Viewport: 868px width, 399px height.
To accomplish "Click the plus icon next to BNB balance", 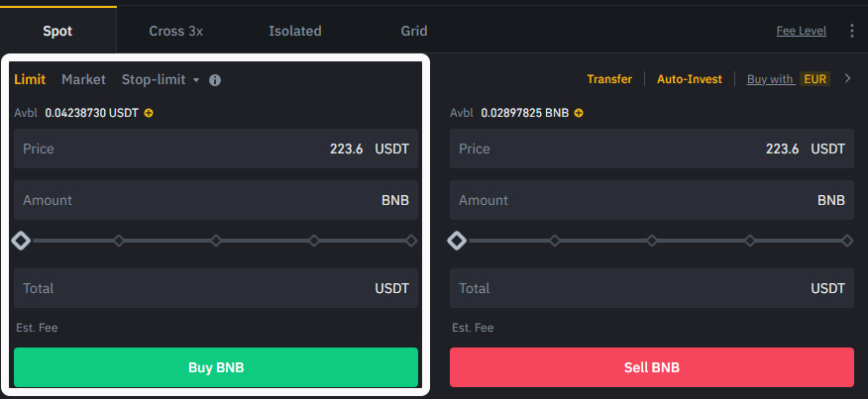I will [579, 113].
